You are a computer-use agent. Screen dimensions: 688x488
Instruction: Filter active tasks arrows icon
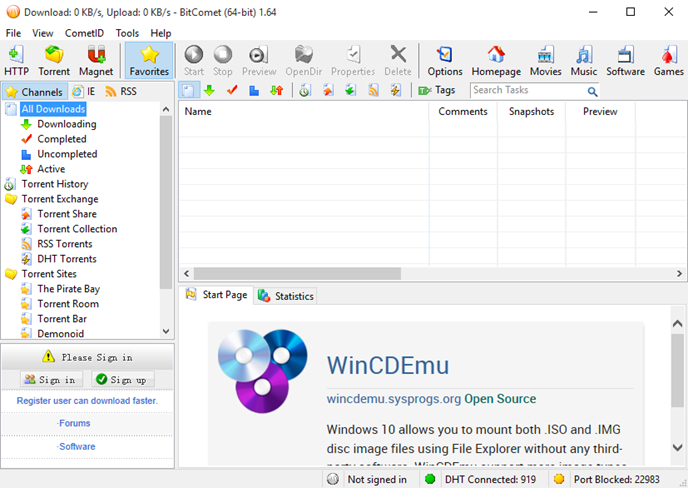(x=276, y=90)
